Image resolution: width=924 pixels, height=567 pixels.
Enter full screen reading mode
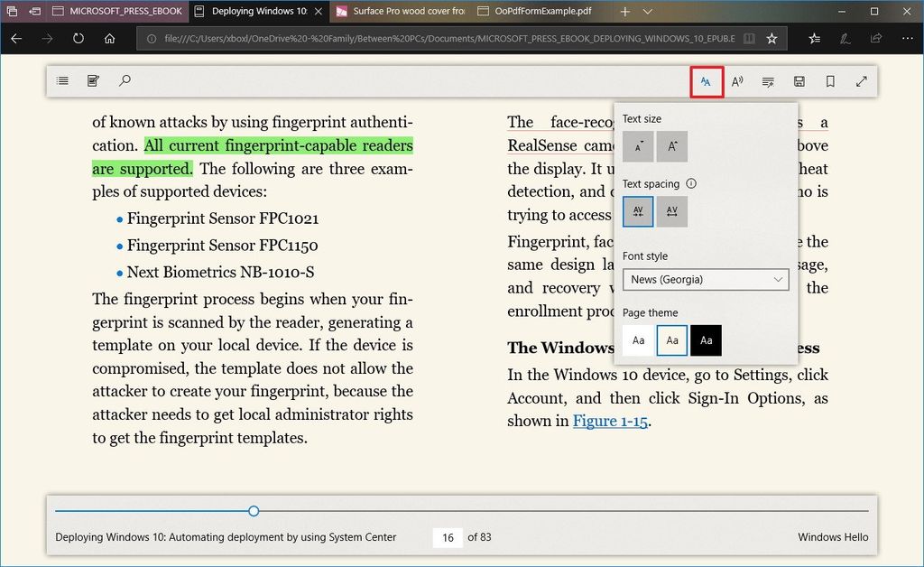(x=862, y=80)
